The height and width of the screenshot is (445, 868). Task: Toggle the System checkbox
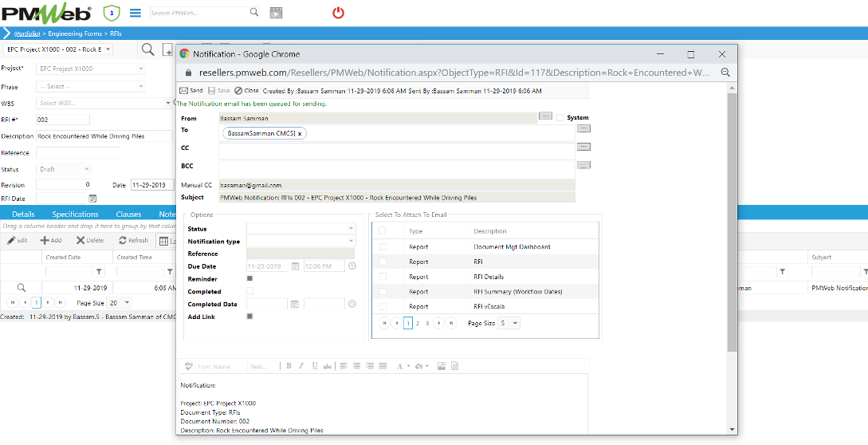pos(560,117)
